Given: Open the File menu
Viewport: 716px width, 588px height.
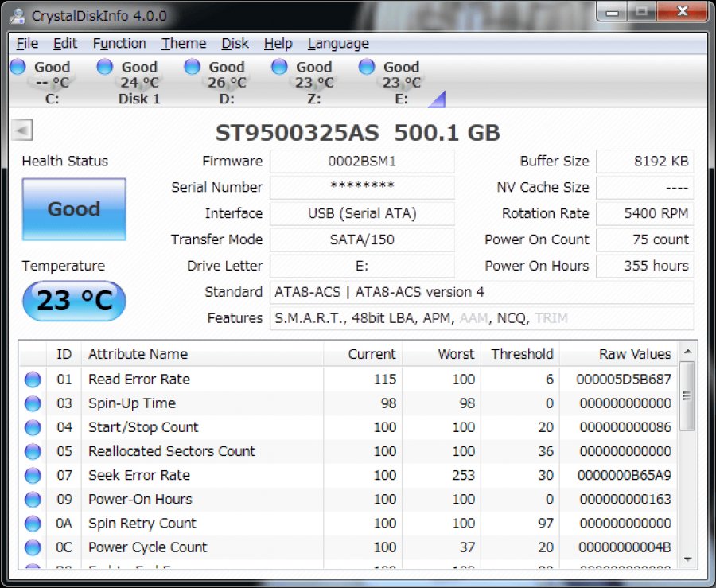Looking at the screenshot, I should tap(27, 44).
